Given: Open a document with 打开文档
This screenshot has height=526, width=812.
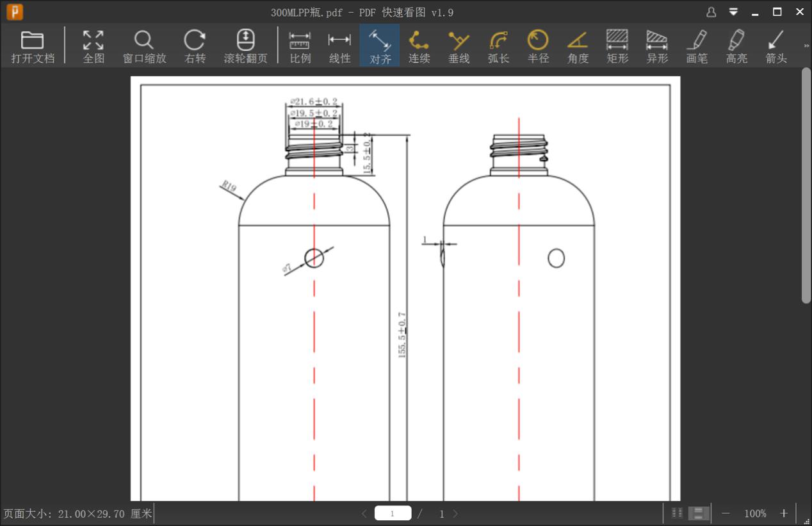Looking at the screenshot, I should [x=32, y=45].
